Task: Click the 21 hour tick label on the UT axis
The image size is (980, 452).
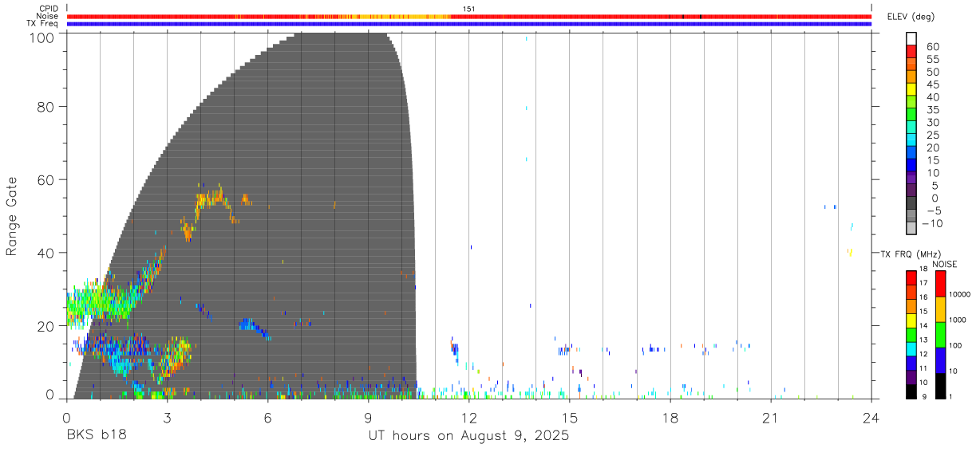Action: pyautogui.click(x=771, y=418)
